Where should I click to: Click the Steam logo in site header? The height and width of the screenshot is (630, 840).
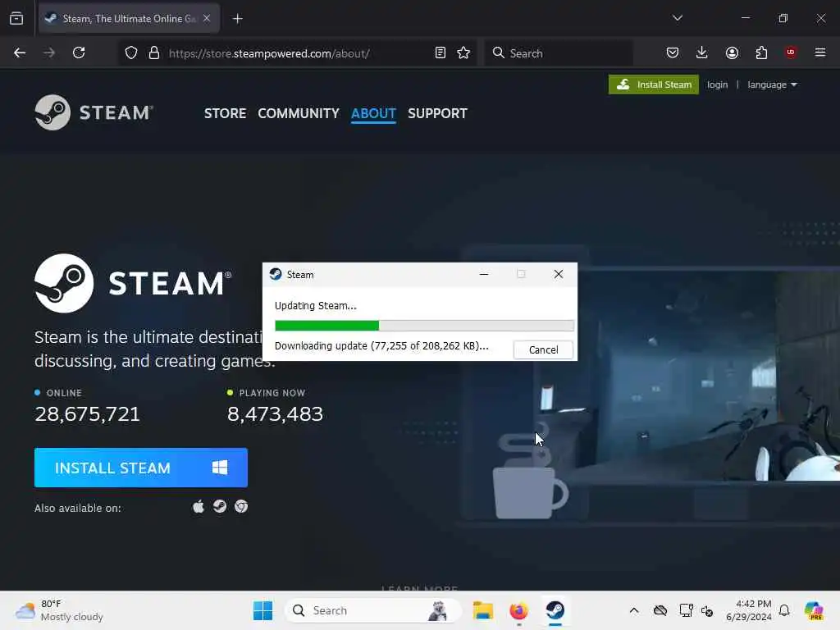(x=94, y=112)
